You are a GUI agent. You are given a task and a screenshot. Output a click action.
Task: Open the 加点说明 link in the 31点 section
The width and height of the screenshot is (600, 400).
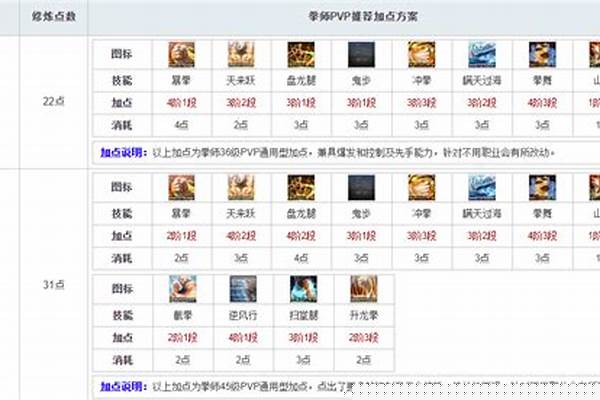124,387
